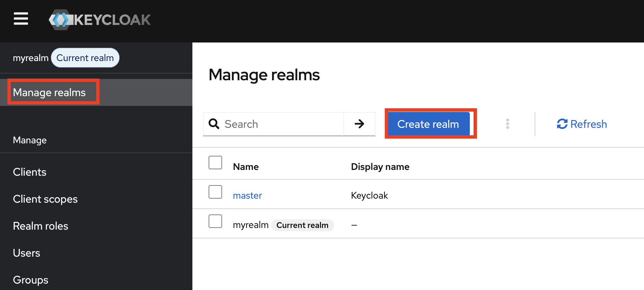Image resolution: width=644 pixels, height=290 pixels.
Task: Open the kebab actions menu
Action: (x=507, y=124)
